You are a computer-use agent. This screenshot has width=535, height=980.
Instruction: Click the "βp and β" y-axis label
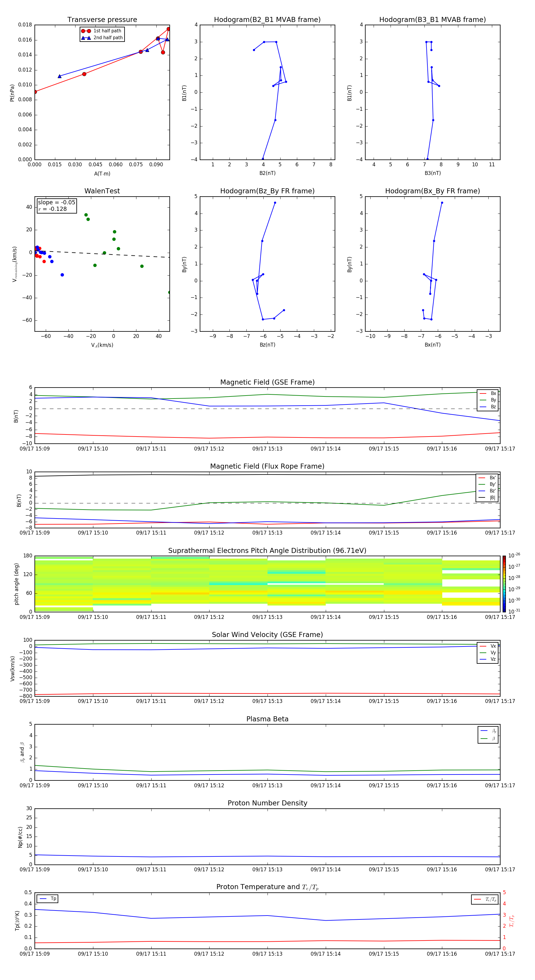coord(22,752)
